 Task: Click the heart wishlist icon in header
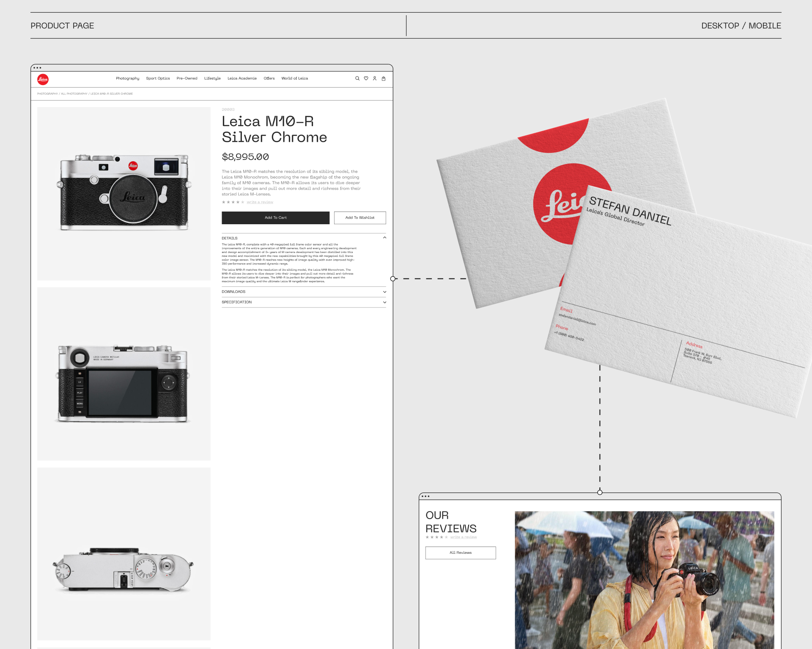point(366,78)
